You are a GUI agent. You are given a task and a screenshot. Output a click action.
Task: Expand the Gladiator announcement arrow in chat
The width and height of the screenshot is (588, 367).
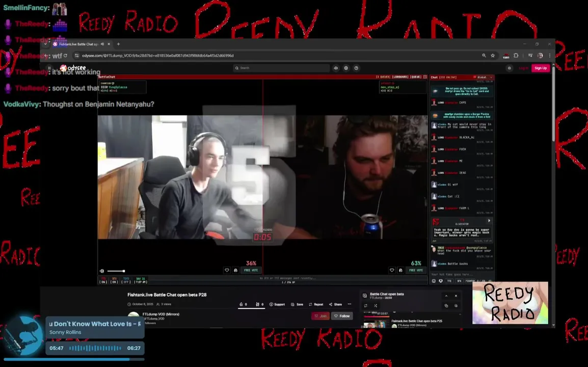[x=489, y=221]
